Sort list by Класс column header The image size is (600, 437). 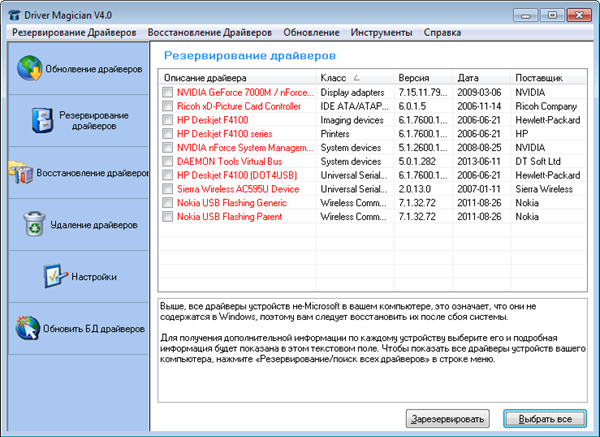click(340, 77)
